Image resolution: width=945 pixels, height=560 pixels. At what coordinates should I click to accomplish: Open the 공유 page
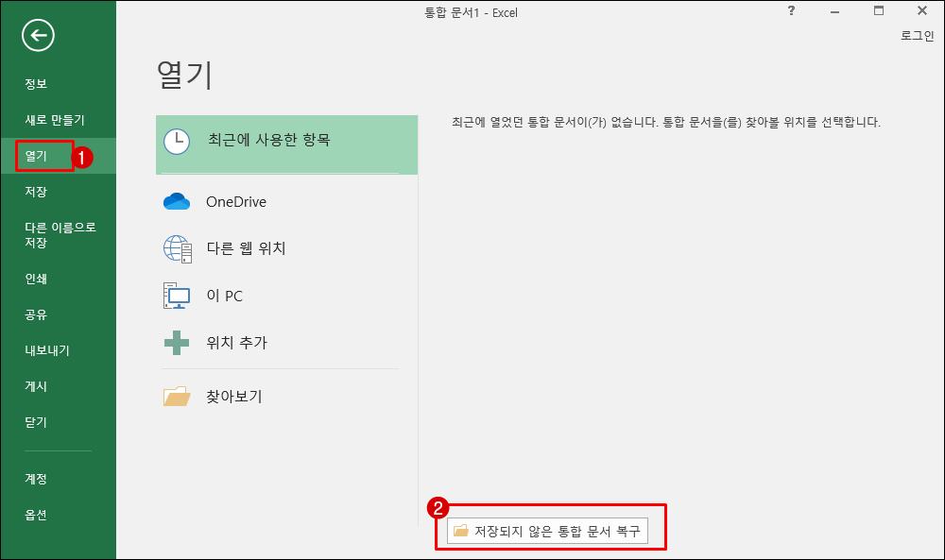point(36,313)
